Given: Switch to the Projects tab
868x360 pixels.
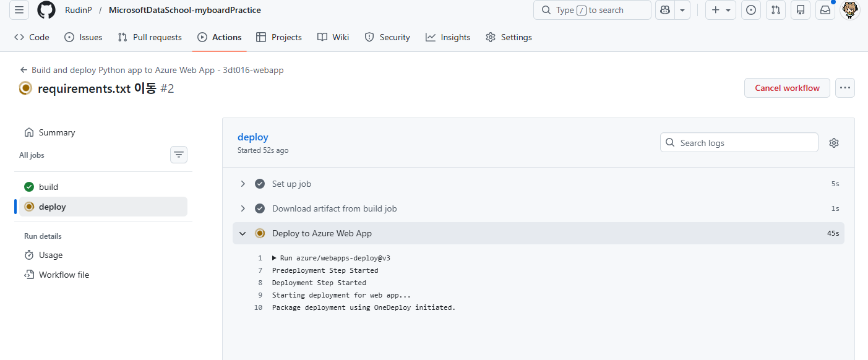Looking at the screenshot, I should (x=279, y=37).
